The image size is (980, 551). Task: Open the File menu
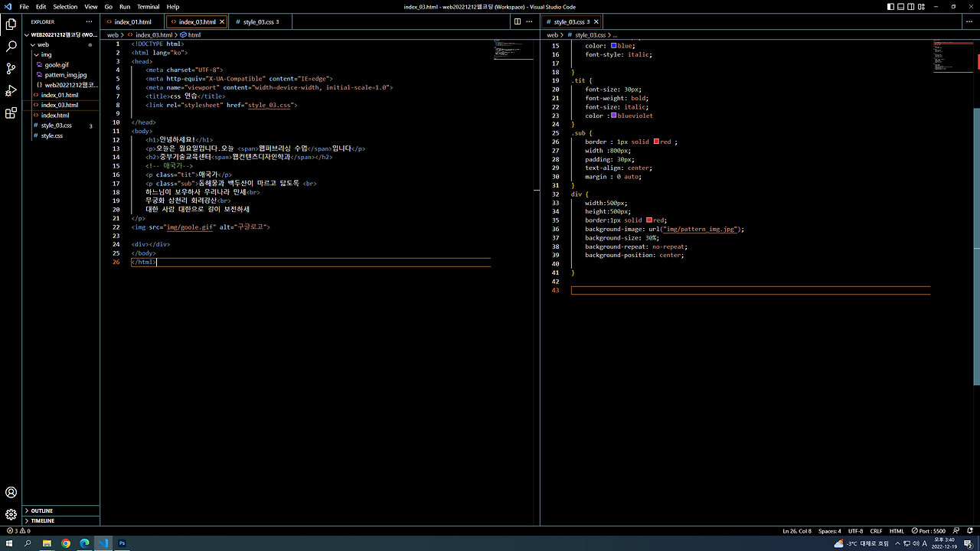click(24, 7)
